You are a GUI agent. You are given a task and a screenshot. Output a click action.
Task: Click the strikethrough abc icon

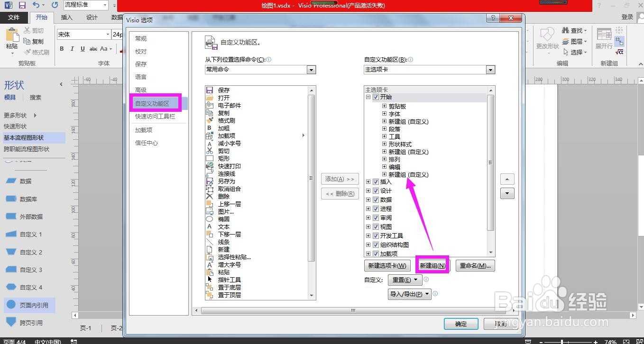[x=93, y=49]
